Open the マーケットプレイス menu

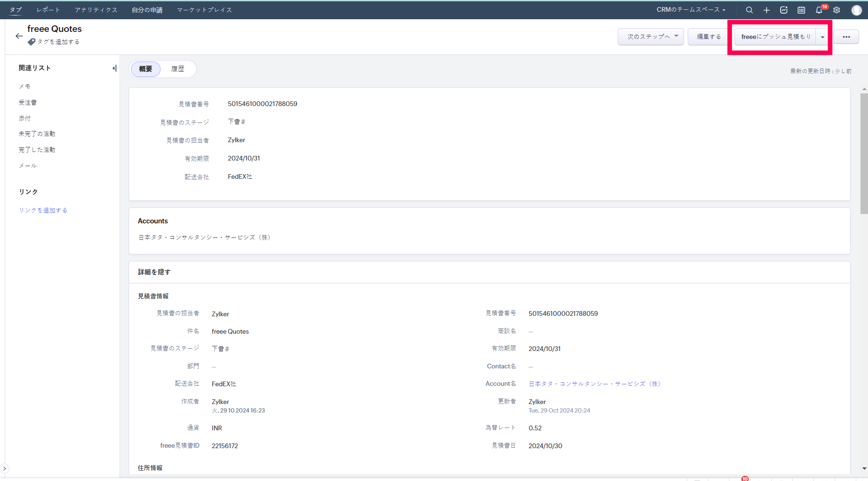(204, 10)
